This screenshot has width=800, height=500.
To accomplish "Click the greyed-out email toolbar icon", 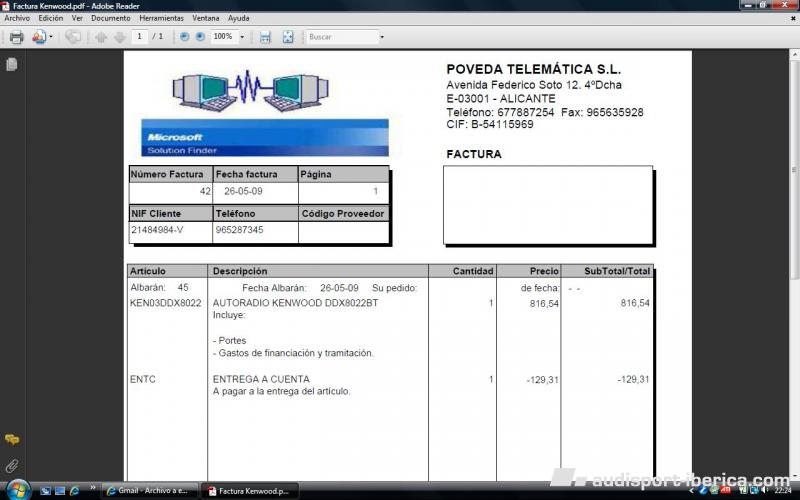I will pyautogui.click(x=72, y=37).
